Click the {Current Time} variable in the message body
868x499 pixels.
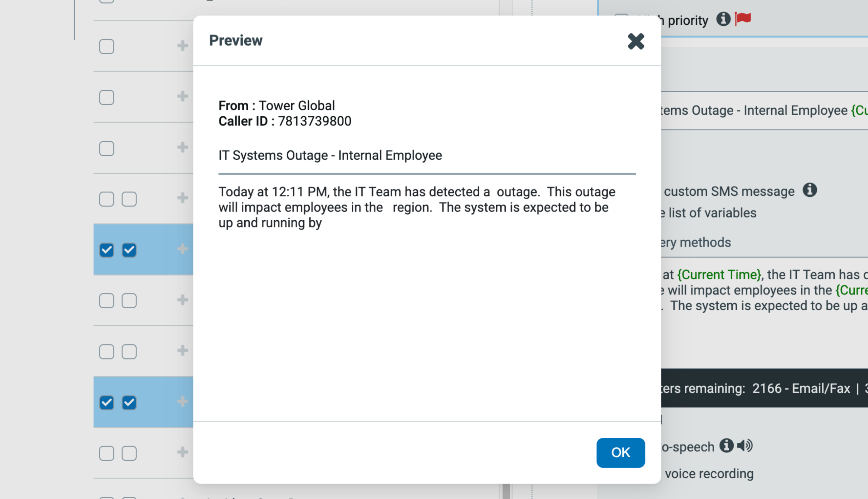(719, 275)
